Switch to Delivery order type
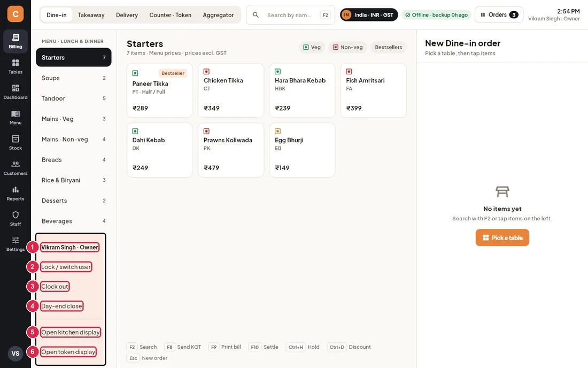The image size is (588, 368). [127, 15]
